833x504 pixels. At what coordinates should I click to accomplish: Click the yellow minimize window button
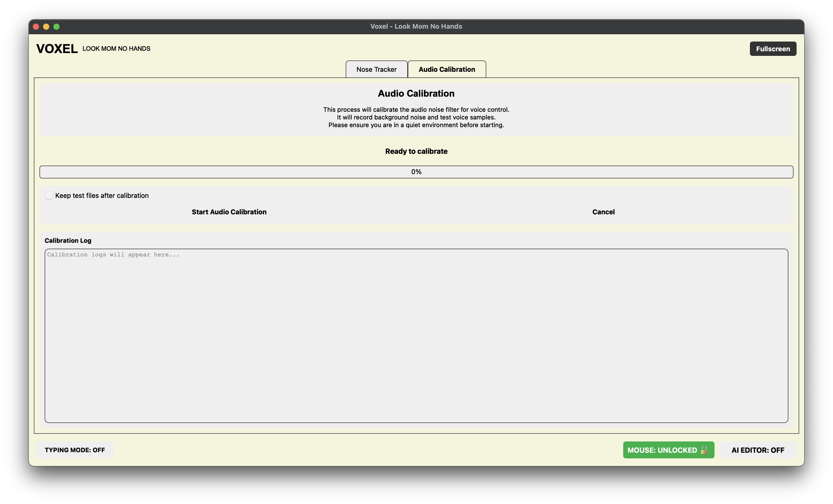coord(46,27)
